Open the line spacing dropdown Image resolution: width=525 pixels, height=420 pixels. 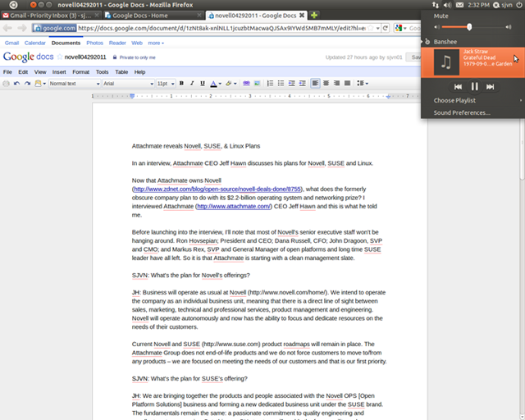(363, 83)
